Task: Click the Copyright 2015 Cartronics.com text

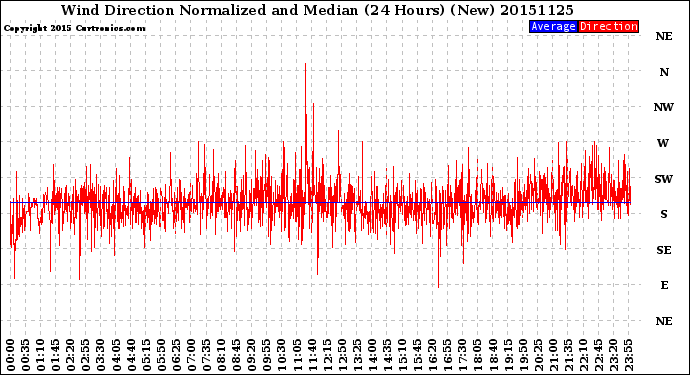Action: pyautogui.click(x=74, y=28)
